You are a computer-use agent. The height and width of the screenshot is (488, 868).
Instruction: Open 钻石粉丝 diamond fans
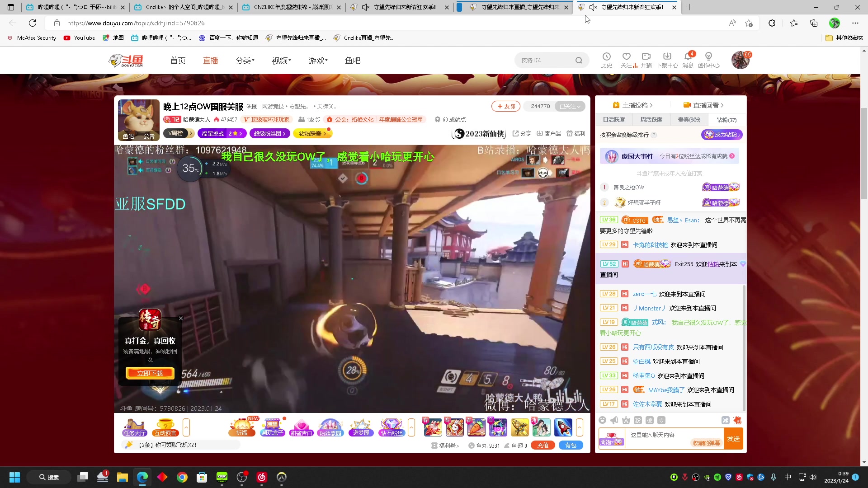(392, 427)
